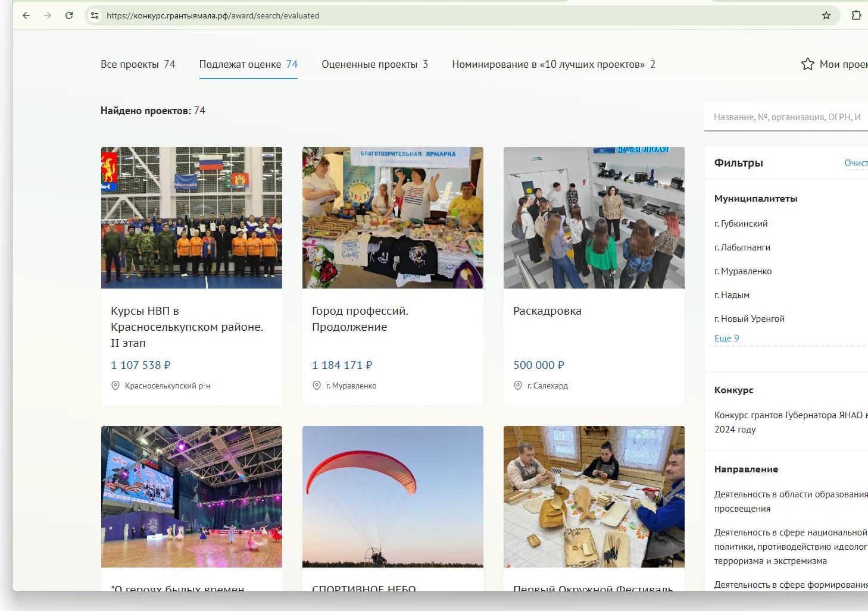Open Мои проекты star icon
The width and height of the screenshot is (868, 611).
coord(807,64)
